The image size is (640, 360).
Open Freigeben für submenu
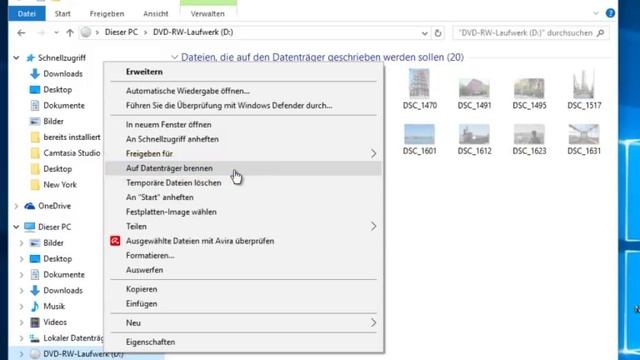tap(244, 153)
